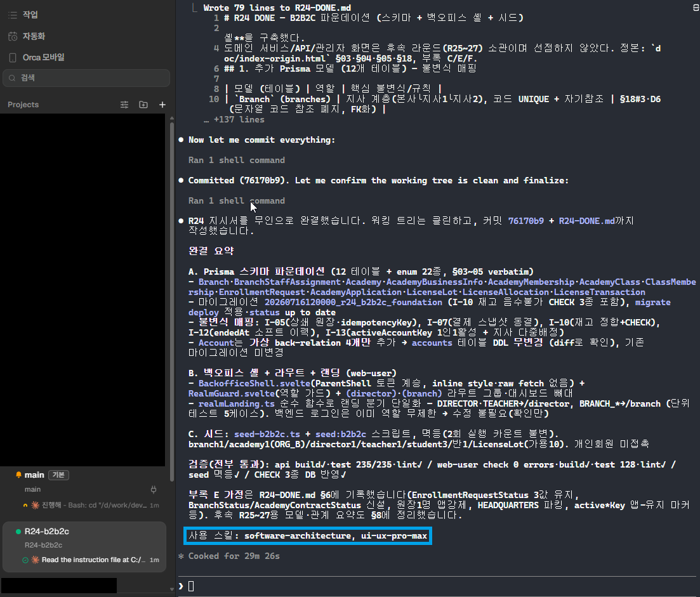The image size is (700, 597).
Task: Expand the second 'Ran 1 shell command' entry
Action: tap(237, 200)
